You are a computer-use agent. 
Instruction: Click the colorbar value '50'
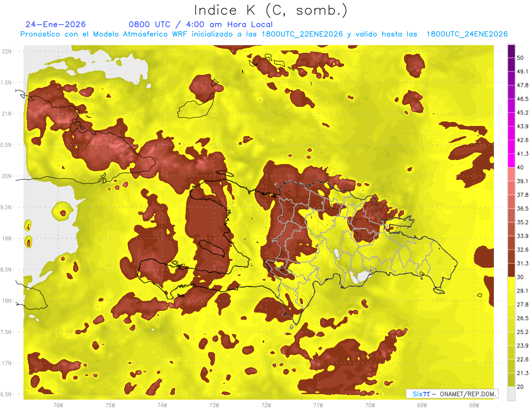pos(520,58)
